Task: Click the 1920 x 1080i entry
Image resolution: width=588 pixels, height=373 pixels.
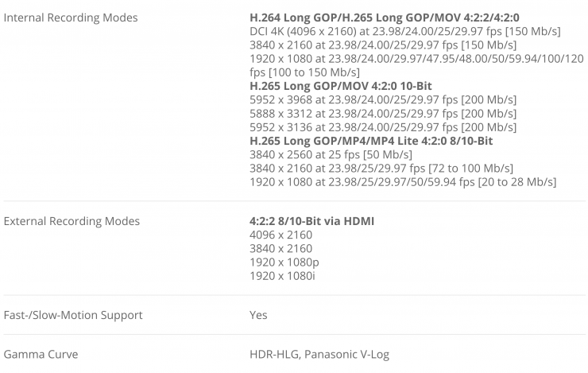Action: tap(282, 276)
